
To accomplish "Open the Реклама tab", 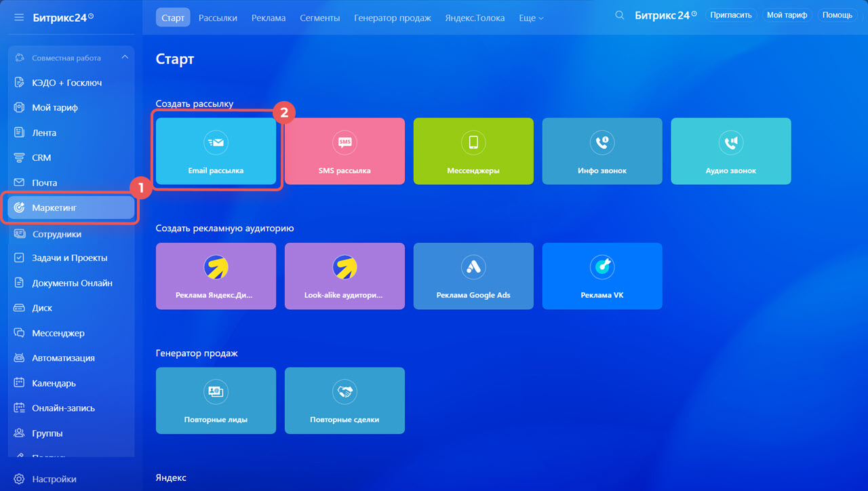I will (x=269, y=18).
